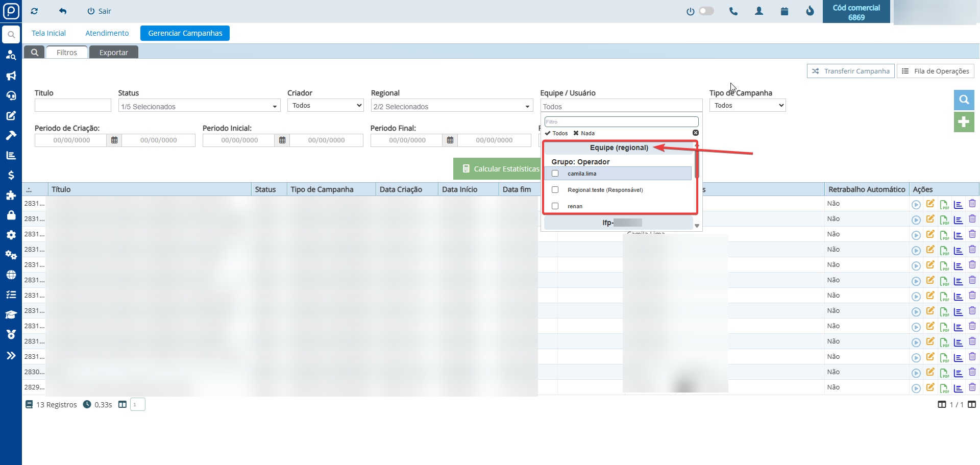The image size is (980, 465).
Task: Expand the Criador dropdown
Action: [325, 106]
